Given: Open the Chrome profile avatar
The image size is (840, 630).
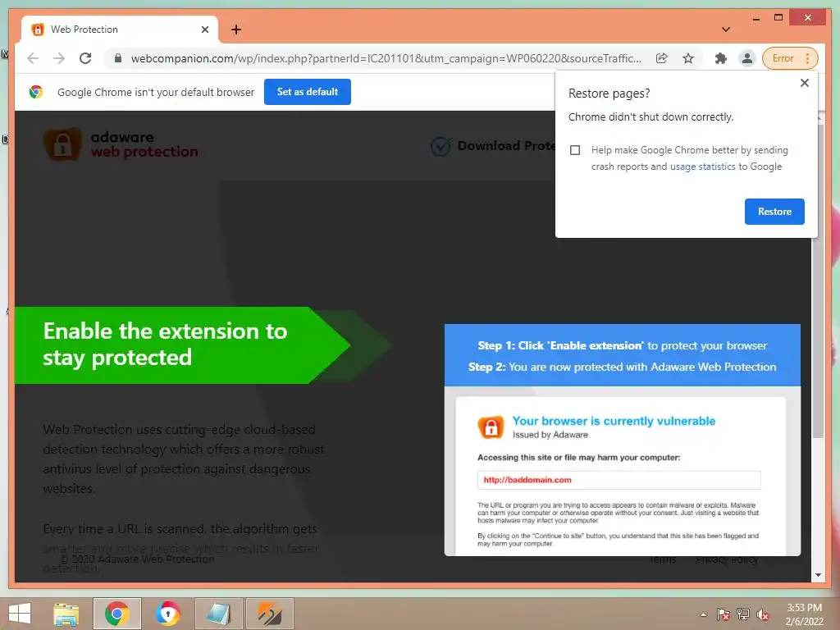Looking at the screenshot, I should (x=746, y=58).
